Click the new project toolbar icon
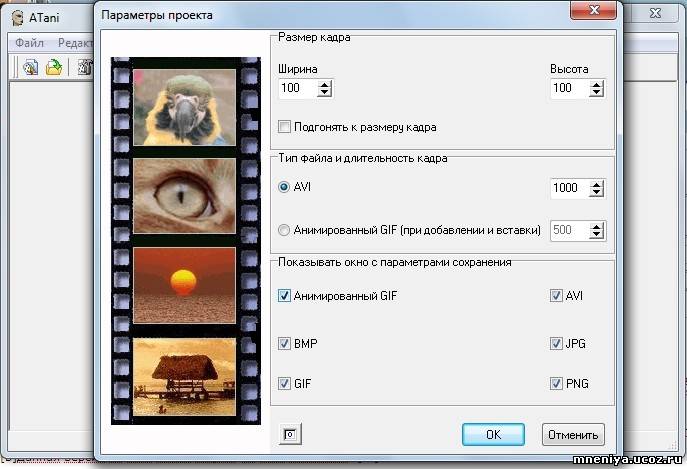The width and height of the screenshot is (687, 469). 31,68
